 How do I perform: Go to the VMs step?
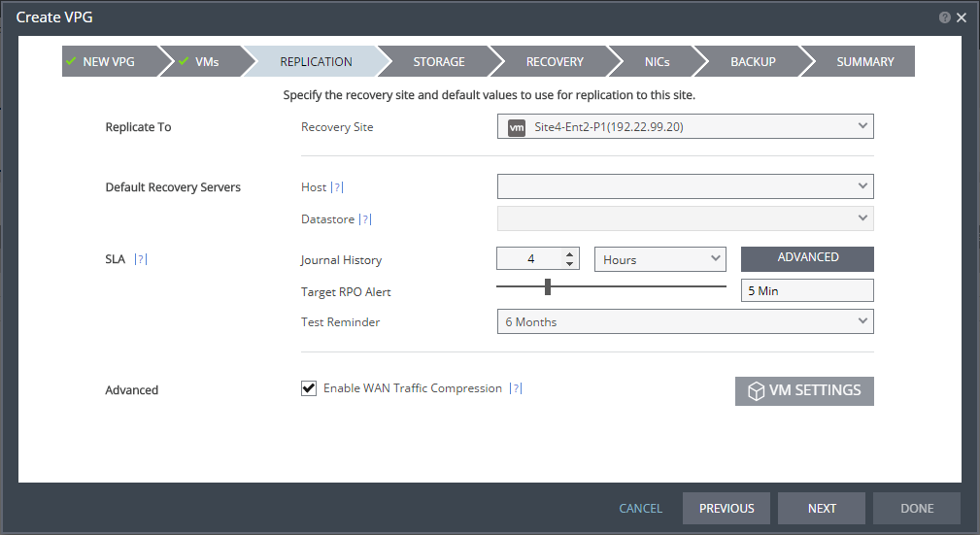tap(206, 61)
